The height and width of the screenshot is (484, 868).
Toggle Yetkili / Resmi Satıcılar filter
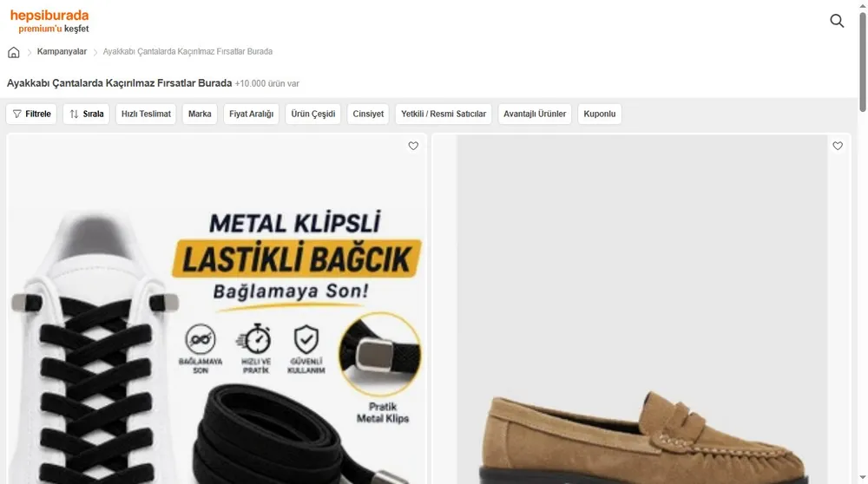pyautogui.click(x=444, y=114)
